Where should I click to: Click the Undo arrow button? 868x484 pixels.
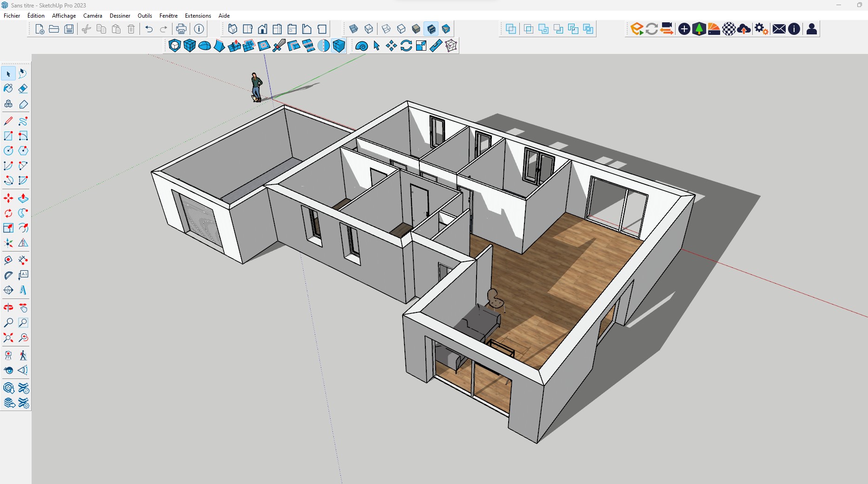pos(149,29)
